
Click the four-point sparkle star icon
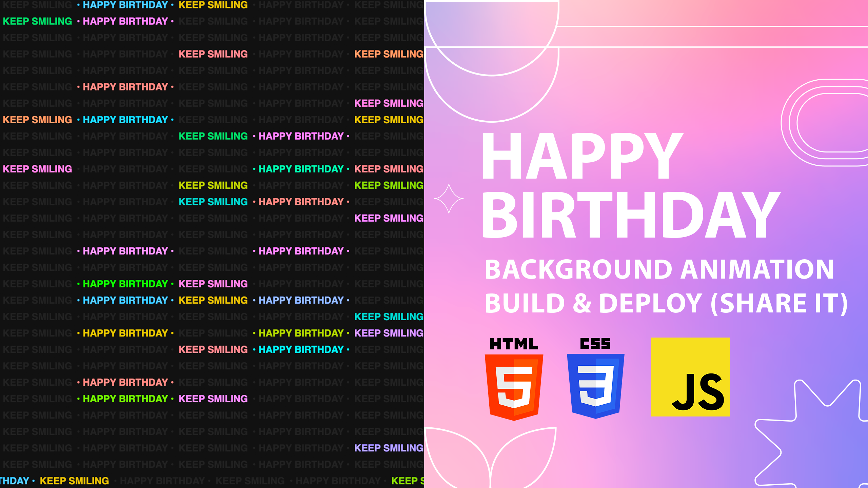(449, 199)
